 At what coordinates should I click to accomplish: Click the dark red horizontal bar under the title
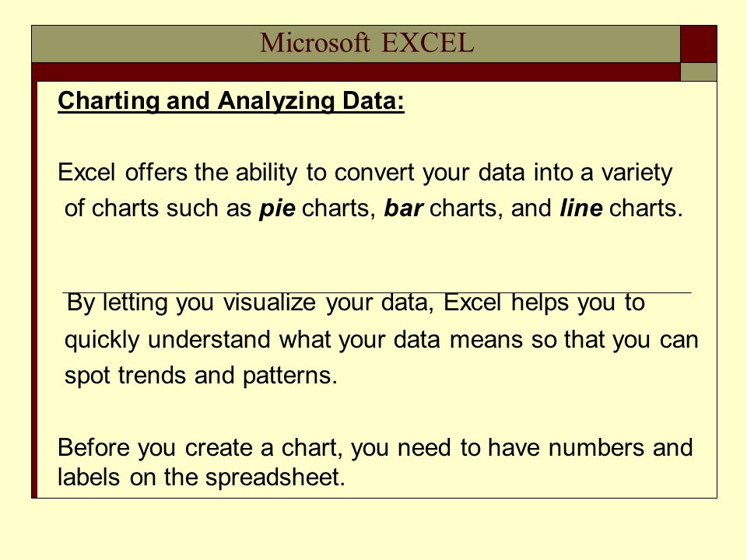click(356, 72)
